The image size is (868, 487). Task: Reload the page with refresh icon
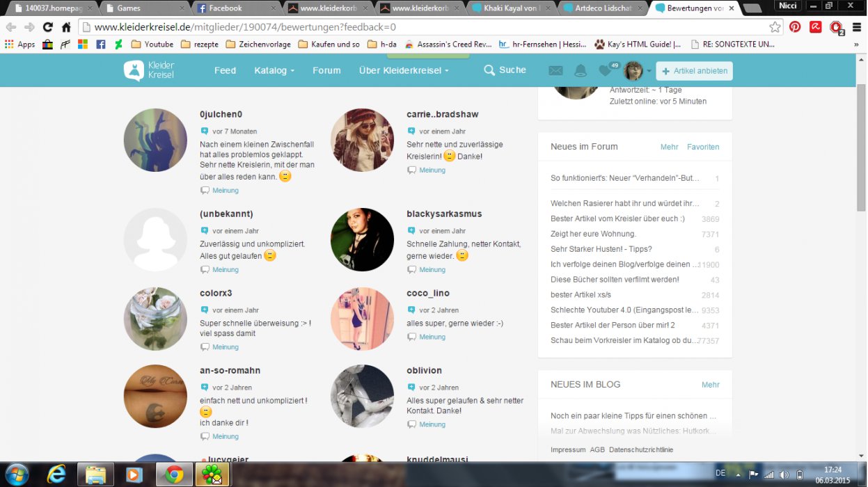(x=47, y=27)
